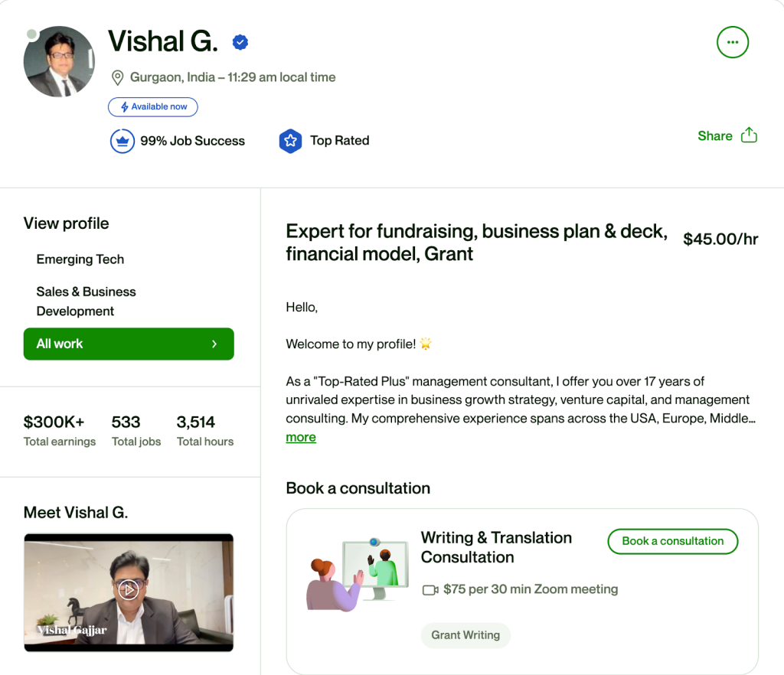Click the location pin icon
This screenshot has width=784, height=675.
pyautogui.click(x=118, y=77)
